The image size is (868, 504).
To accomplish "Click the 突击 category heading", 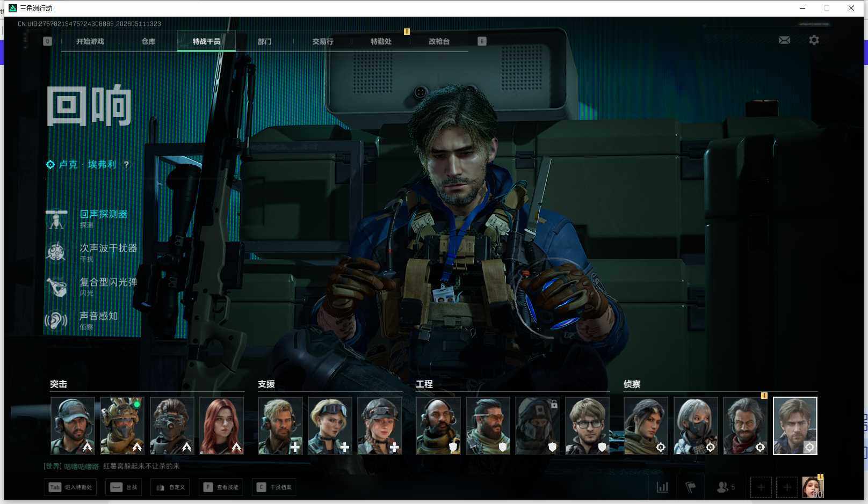I will click(59, 384).
